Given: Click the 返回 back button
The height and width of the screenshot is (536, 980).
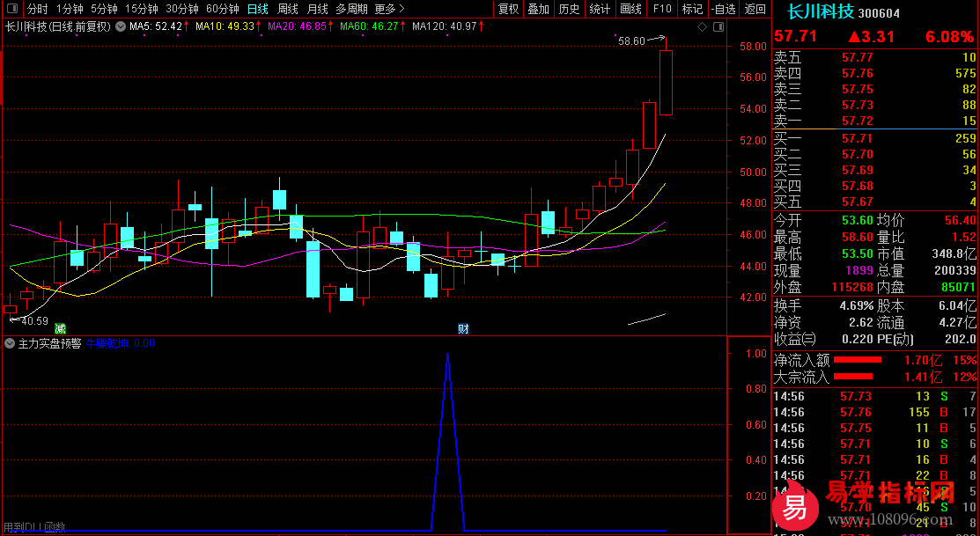Looking at the screenshot, I should click(x=755, y=9).
